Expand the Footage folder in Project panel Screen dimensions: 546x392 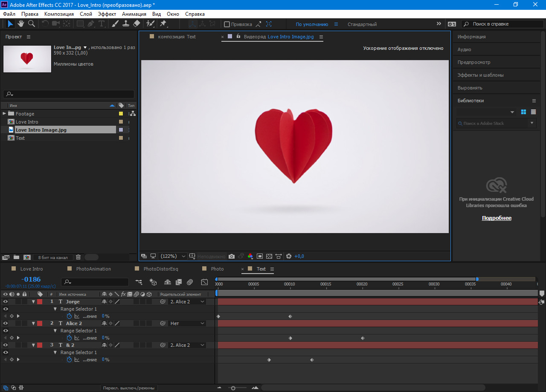pos(4,113)
